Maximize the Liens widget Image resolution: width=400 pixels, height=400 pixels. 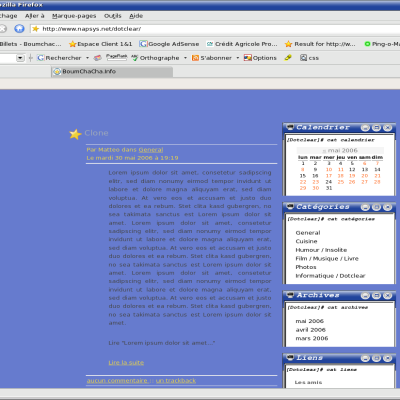click(x=376, y=358)
